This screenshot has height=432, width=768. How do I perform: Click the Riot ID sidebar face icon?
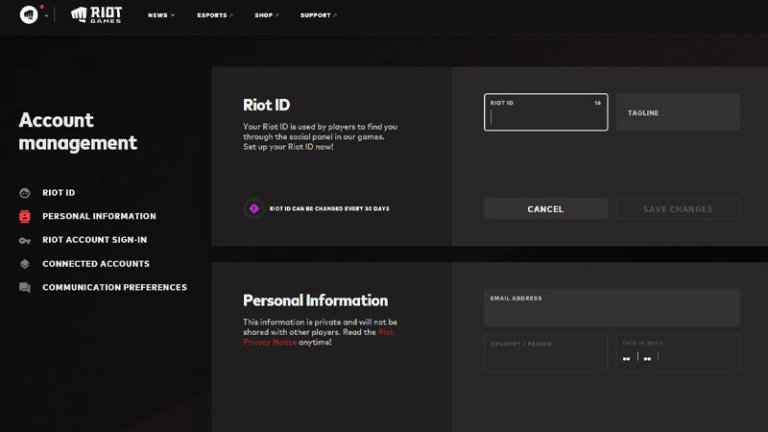[24, 193]
